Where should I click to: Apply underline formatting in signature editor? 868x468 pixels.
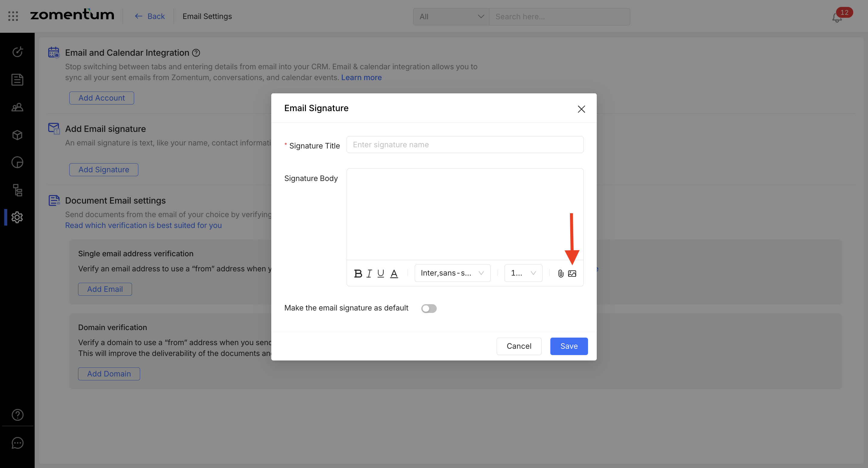click(x=381, y=273)
